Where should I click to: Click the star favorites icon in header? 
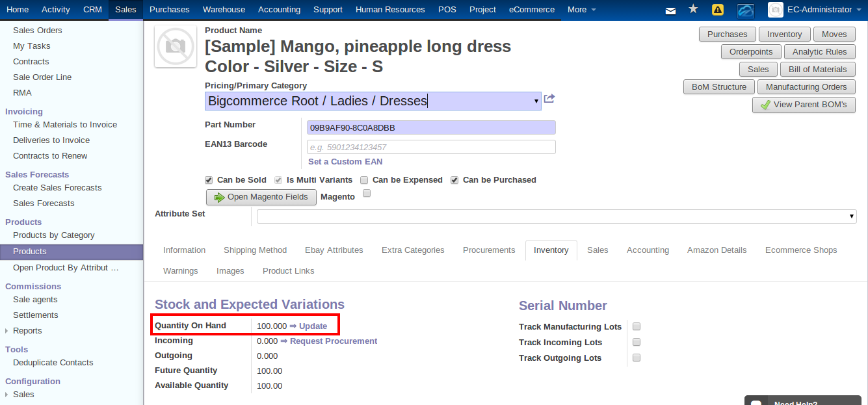[692, 10]
